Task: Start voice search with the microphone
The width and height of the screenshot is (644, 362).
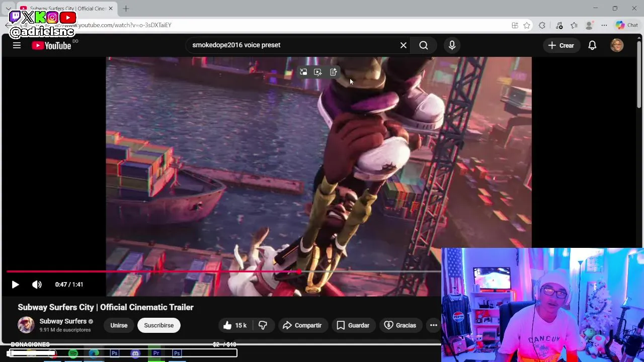Action: click(452, 45)
